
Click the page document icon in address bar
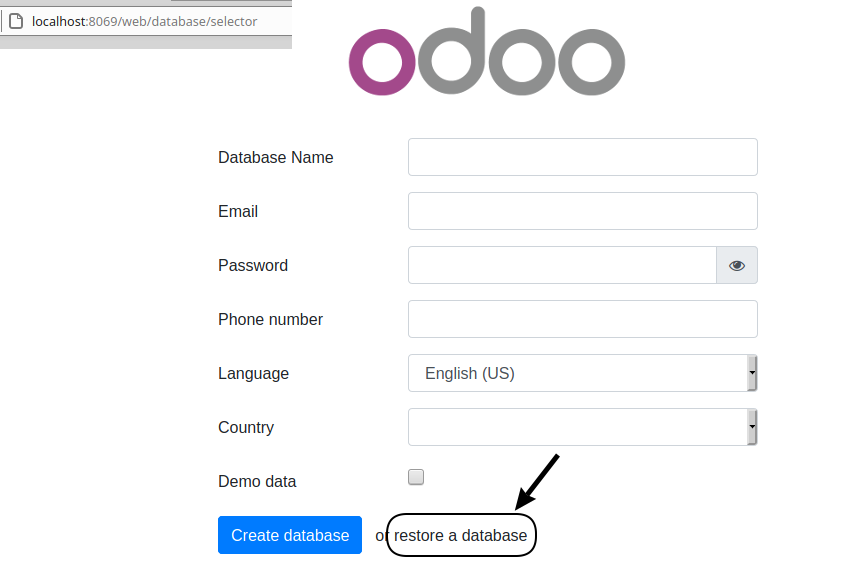click(x=16, y=22)
